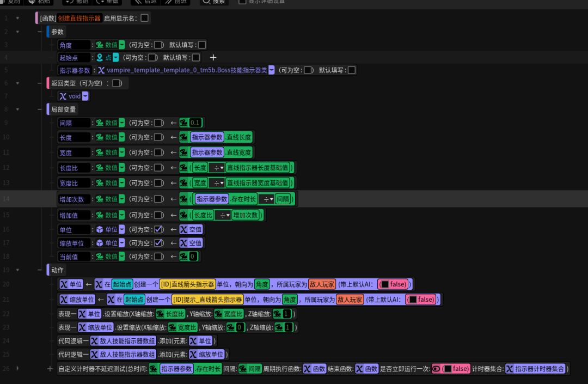Click the X icon of 敌人技能指示器数组 on line 24

click(94, 341)
